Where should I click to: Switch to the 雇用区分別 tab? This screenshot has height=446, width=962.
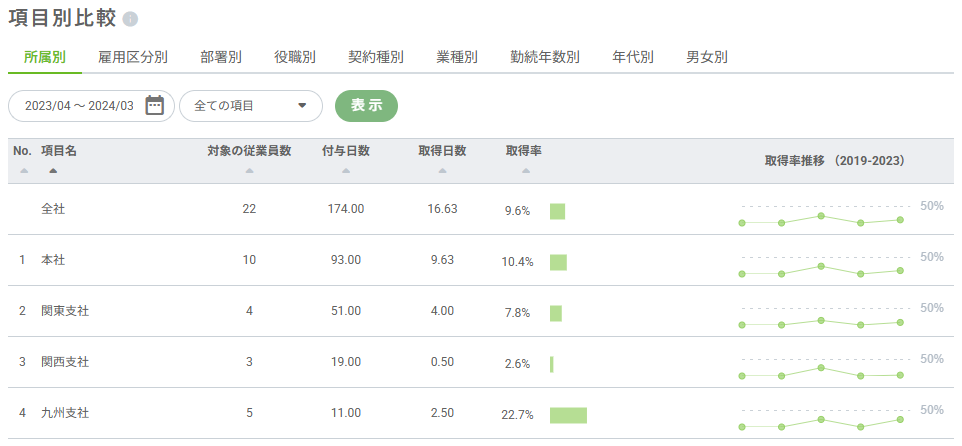[133, 57]
